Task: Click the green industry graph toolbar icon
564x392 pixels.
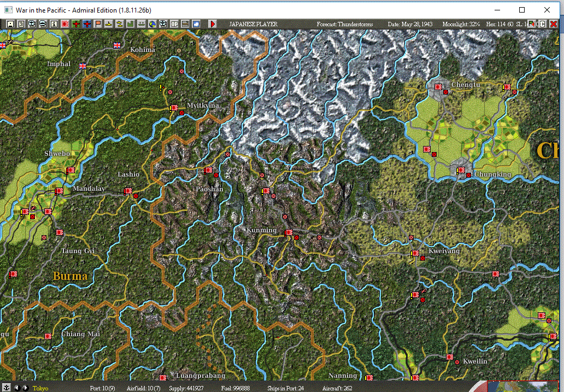Action: pos(131,24)
